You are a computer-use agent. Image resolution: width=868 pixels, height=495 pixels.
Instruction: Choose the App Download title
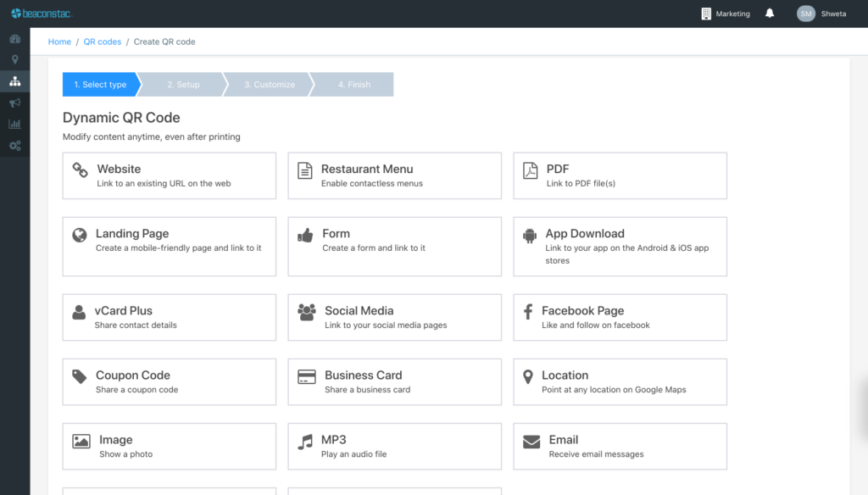585,234
